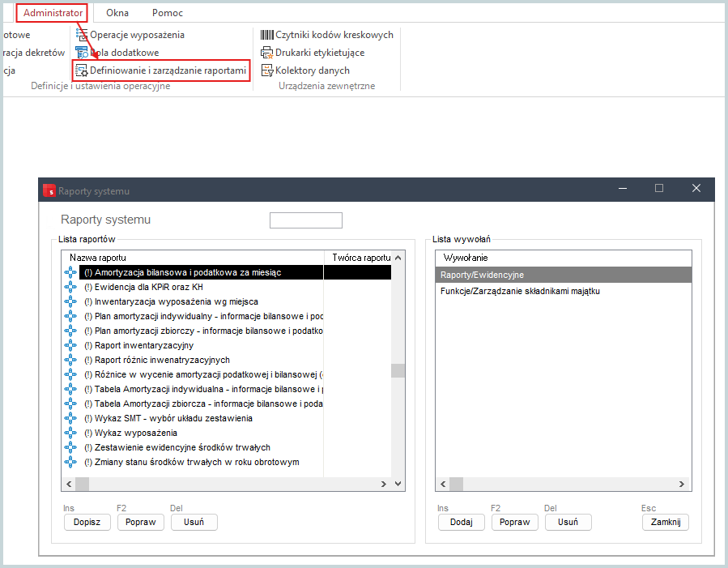The height and width of the screenshot is (568, 728).
Task: Open the Pomoc menu
Action: tap(167, 13)
